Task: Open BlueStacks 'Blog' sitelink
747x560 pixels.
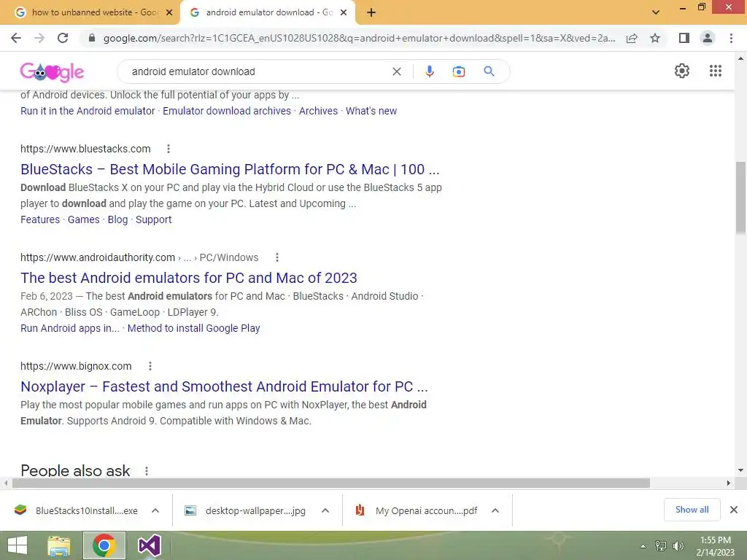Action: [117, 219]
